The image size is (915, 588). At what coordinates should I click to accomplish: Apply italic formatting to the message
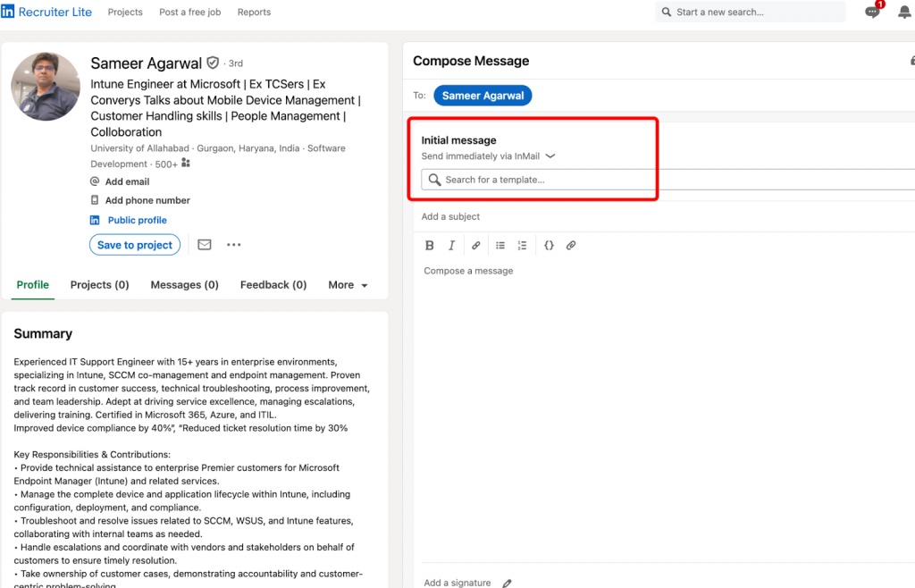pos(451,245)
